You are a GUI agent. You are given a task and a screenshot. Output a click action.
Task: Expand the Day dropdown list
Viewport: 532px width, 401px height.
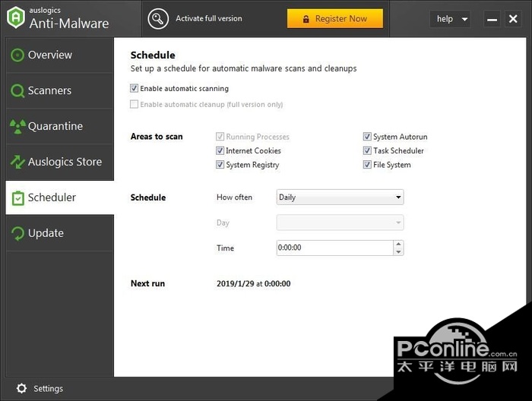(340, 223)
